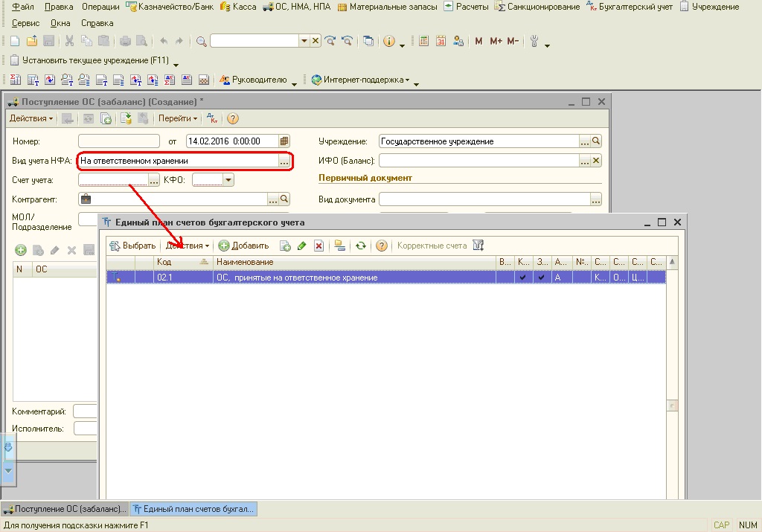Expand the main toolbar search box dropdown arrow
The height and width of the screenshot is (532, 762).
(304, 41)
